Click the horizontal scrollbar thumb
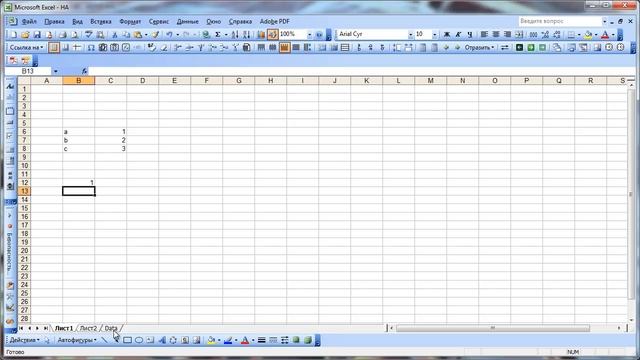Image resolution: width=640 pixels, height=360 pixels. 493,328
